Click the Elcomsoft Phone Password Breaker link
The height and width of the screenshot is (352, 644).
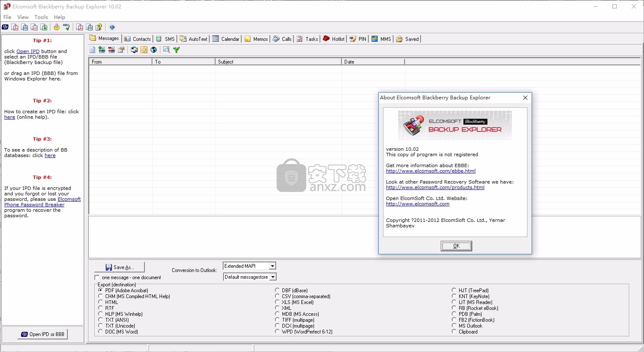tap(43, 202)
